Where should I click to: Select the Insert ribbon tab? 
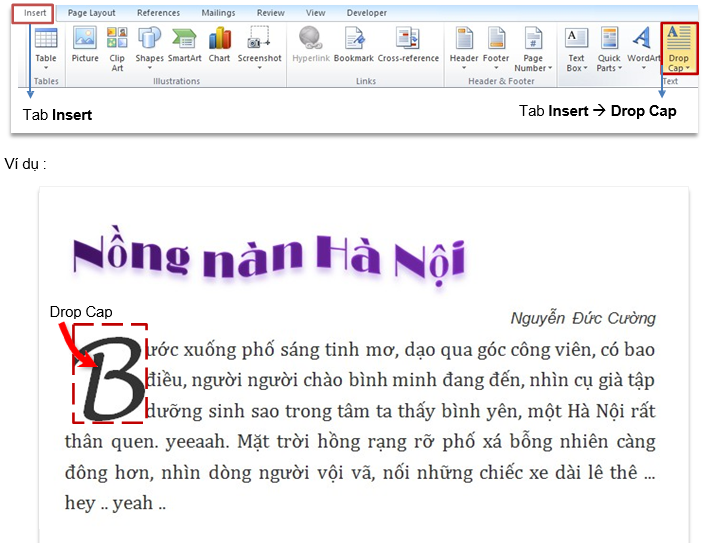35,13
